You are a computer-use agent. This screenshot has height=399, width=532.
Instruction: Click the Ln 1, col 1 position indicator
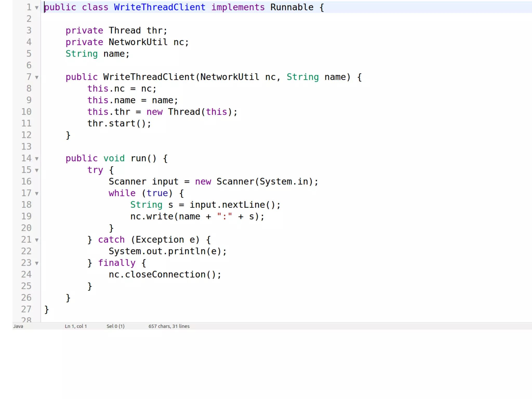[76, 326]
